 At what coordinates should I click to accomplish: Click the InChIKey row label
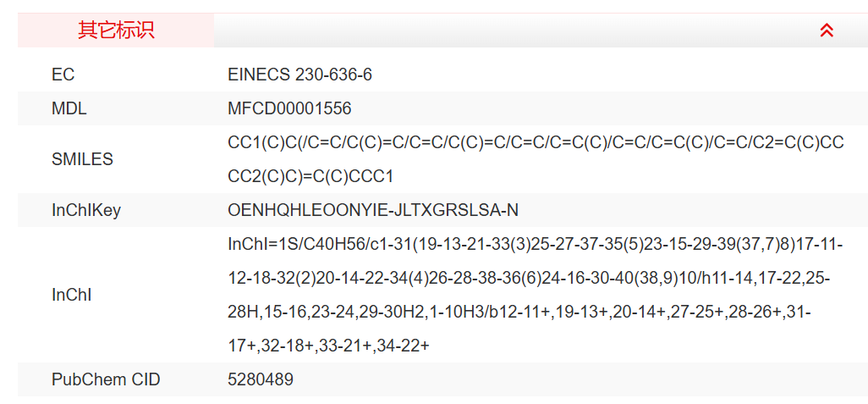[85, 210]
